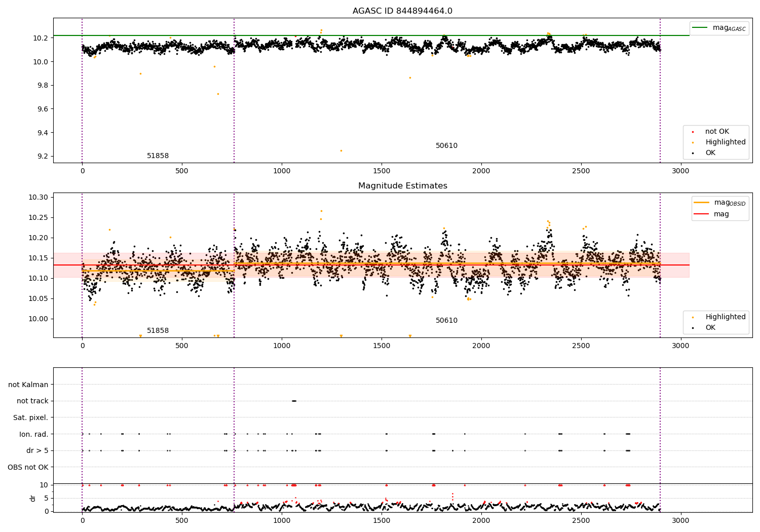Click the '50610' label in the Magnitude Estimates plot
Image resolution: width=760 pixels, height=532 pixels.
click(446, 321)
